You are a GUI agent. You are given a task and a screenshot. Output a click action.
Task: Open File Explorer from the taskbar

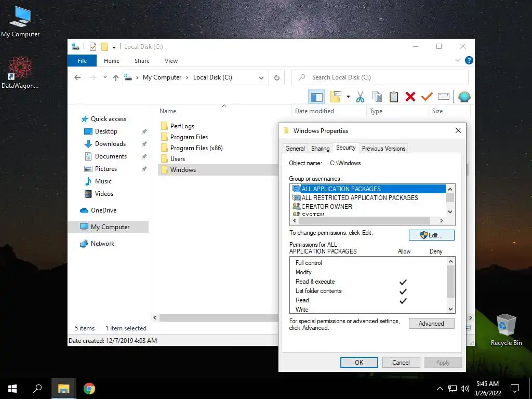(63, 389)
